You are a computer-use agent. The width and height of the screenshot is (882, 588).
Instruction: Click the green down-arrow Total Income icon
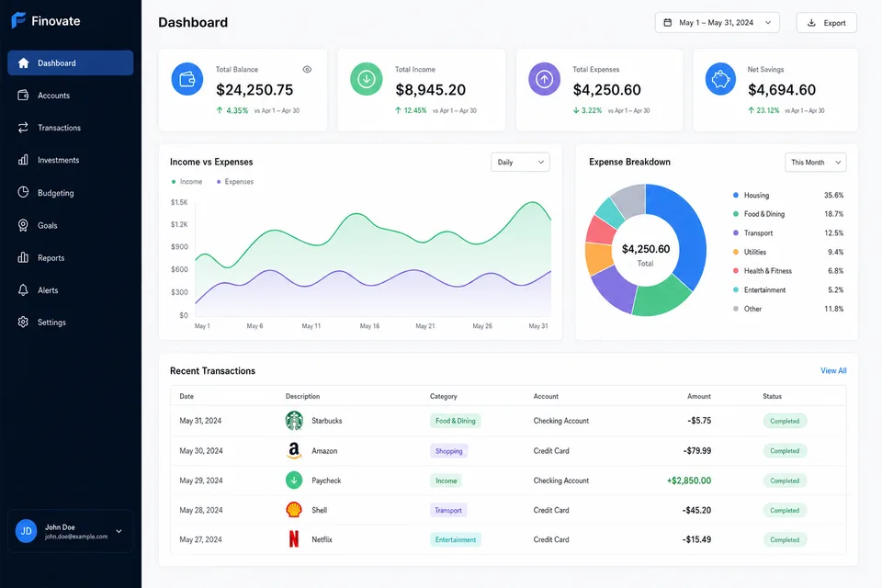click(367, 79)
